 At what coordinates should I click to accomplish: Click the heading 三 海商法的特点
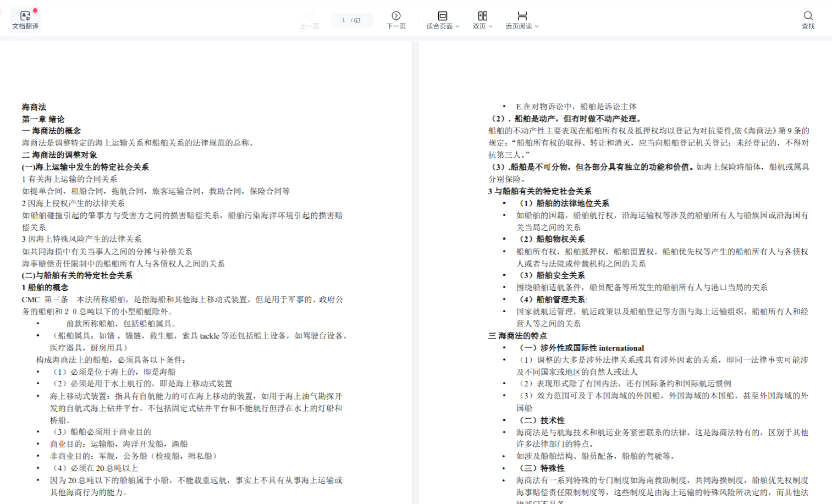coord(517,336)
